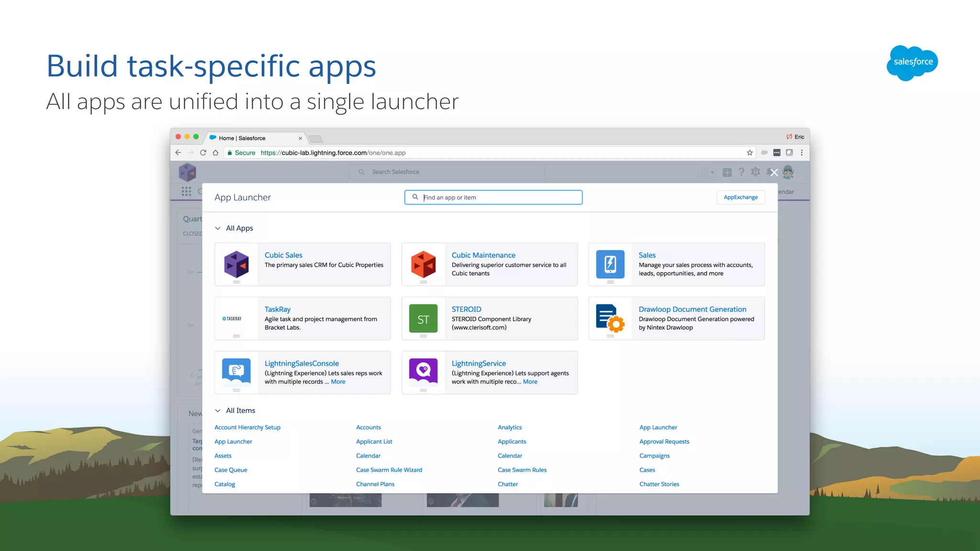Click the Secure site info label

click(242, 153)
